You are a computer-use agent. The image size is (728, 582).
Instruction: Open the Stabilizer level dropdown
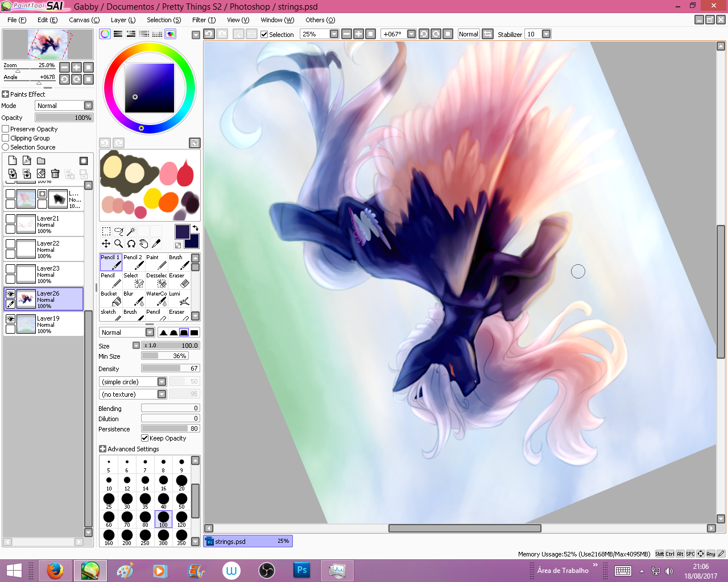tap(547, 34)
